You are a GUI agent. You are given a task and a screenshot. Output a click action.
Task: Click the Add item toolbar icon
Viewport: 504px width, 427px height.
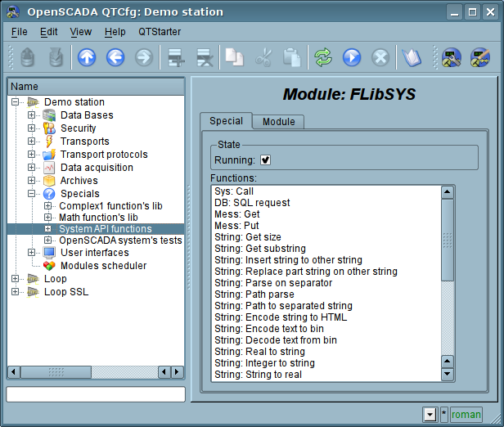click(x=176, y=57)
